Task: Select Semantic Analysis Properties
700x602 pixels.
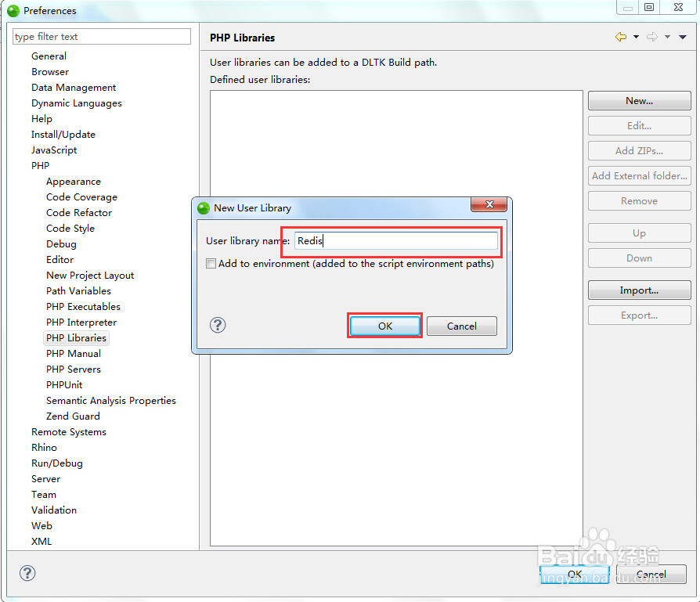Action: click(x=110, y=401)
